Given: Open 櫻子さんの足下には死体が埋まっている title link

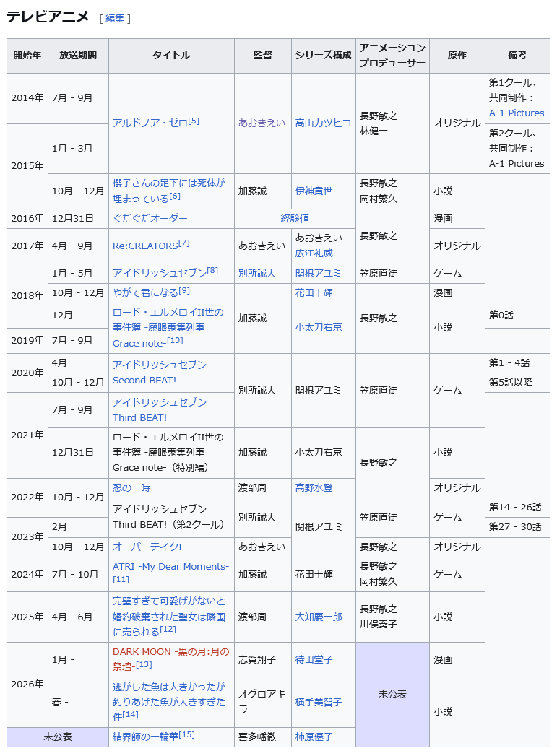Looking at the screenshot, I should point(168,191).
